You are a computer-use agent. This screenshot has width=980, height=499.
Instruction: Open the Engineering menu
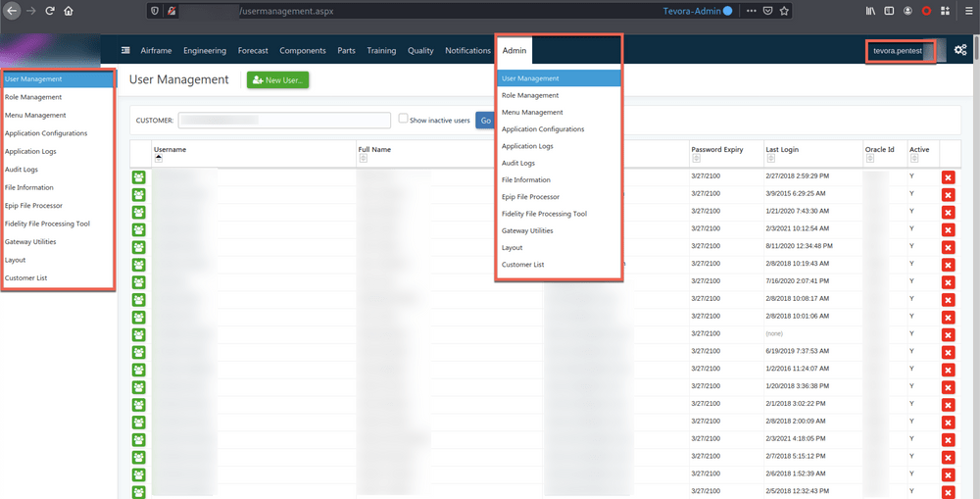(x=205, y=51)
